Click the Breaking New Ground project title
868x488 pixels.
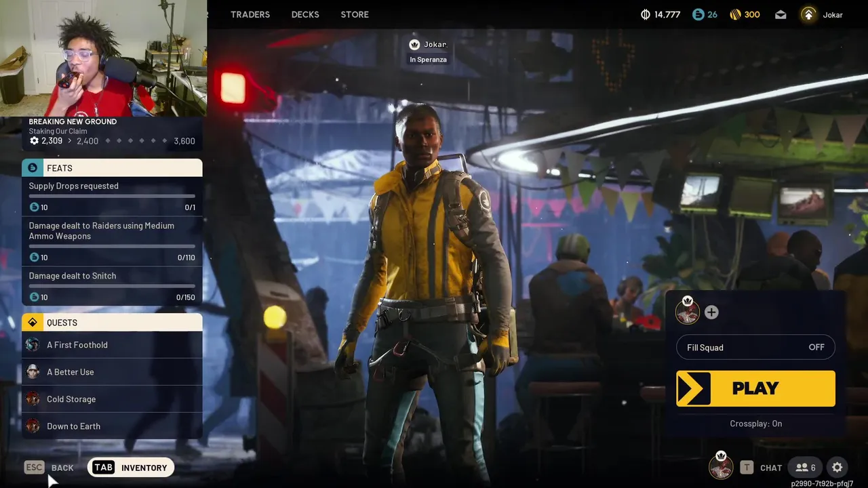point(73,122)
